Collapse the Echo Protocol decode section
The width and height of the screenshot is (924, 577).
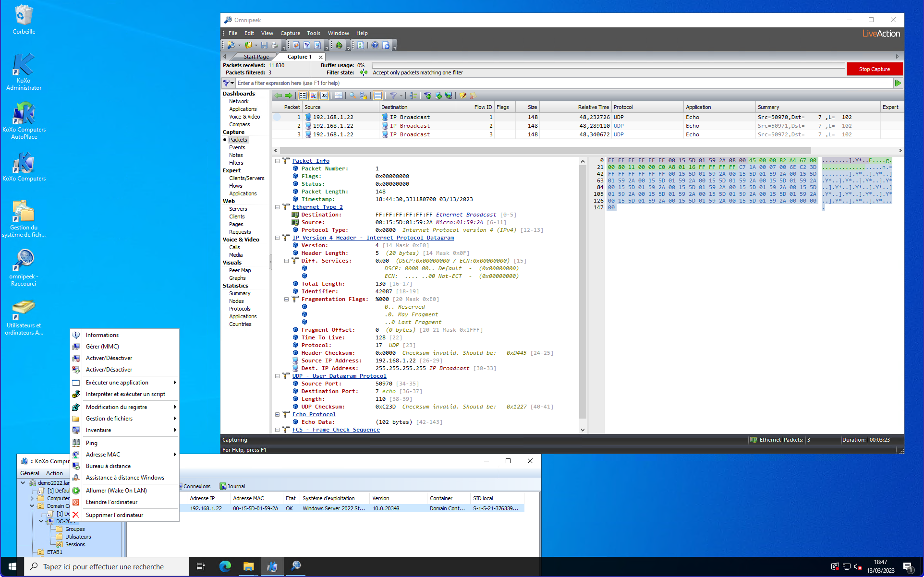(x=278, y=414)
